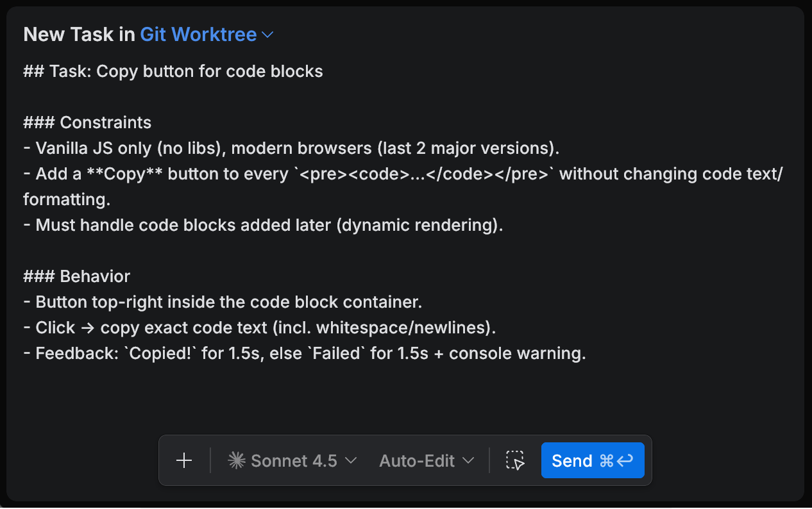Click the chevron next to Sonnet 4.5
The image size is (812, 509).
pyautogui.click(x=351, y=460)
